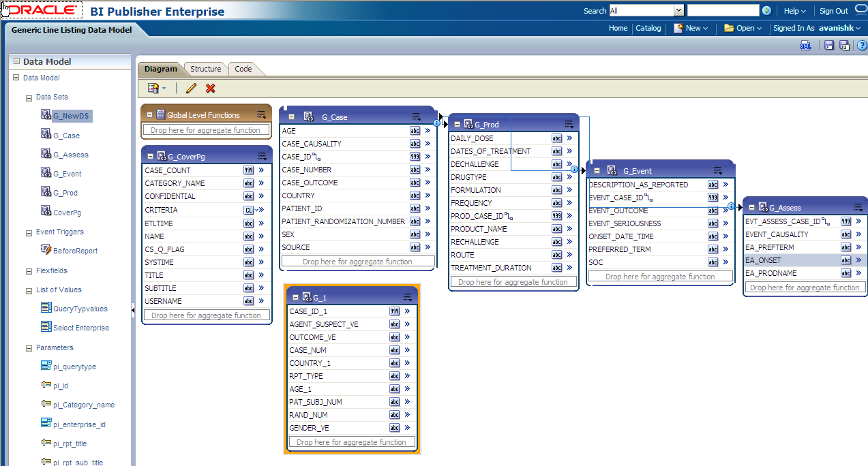The height and width of the screenshot is (466, 868).
Task: Open Signed In As avanishk menu
Action: pos(818,28)
